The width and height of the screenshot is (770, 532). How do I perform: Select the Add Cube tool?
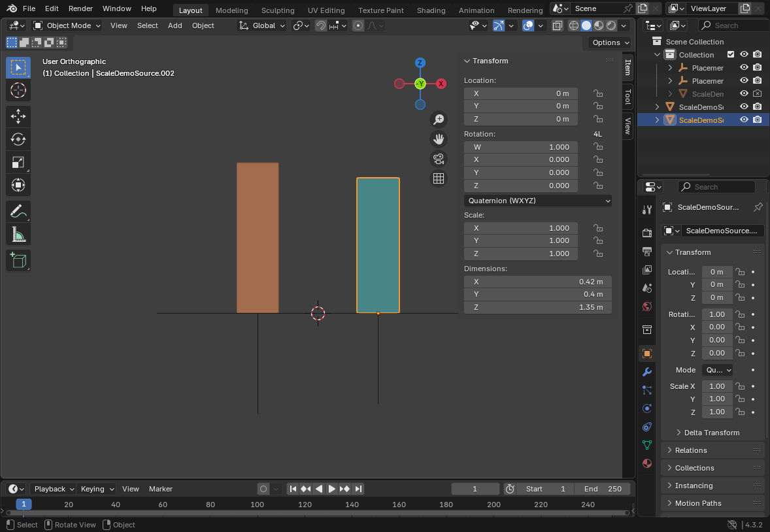[18, 260]
